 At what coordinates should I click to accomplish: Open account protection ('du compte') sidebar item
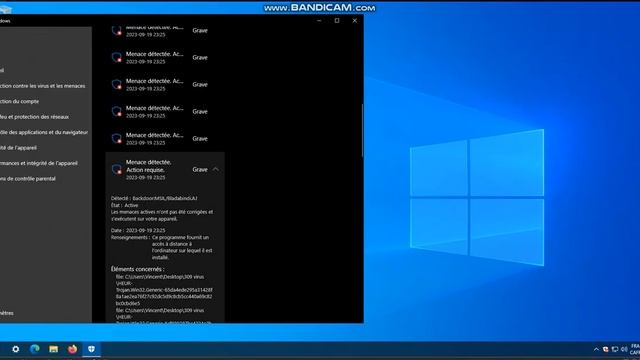20,101
